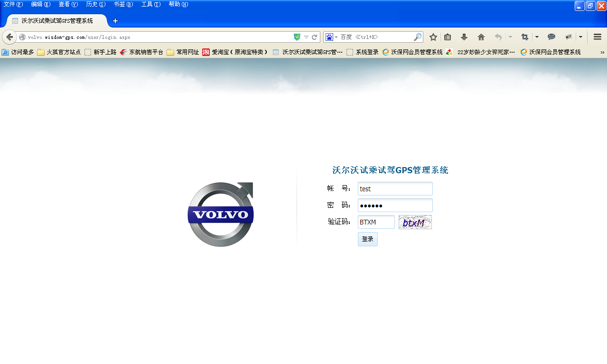Open the 爱淘宝 bookmark

tap(236, 52)
